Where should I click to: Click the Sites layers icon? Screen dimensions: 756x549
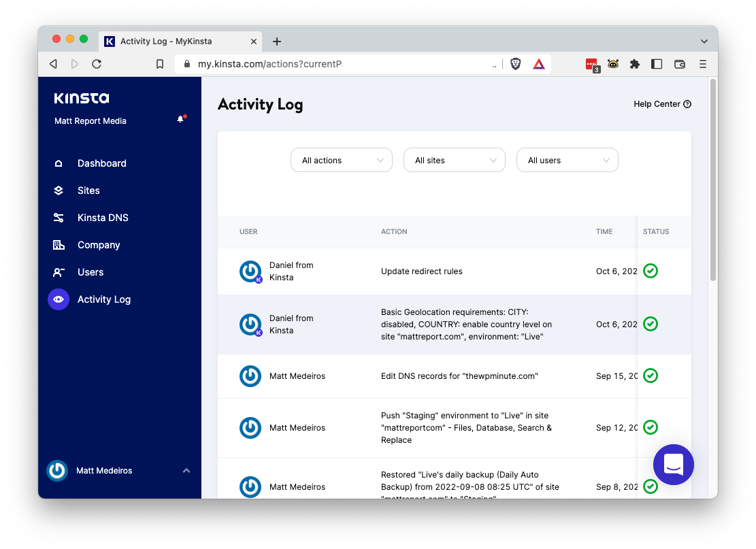pos(59,190)
